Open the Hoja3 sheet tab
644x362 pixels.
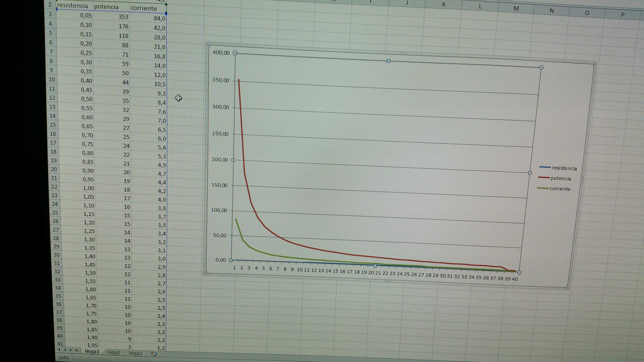pos(135,353)
